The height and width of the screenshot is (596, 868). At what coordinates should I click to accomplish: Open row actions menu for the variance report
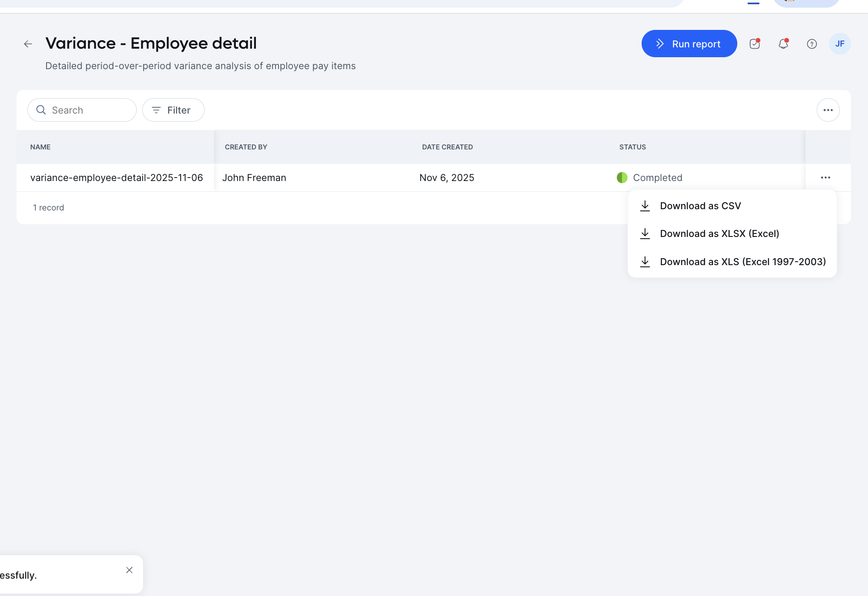pyautogui.click(x=825, y=178)
